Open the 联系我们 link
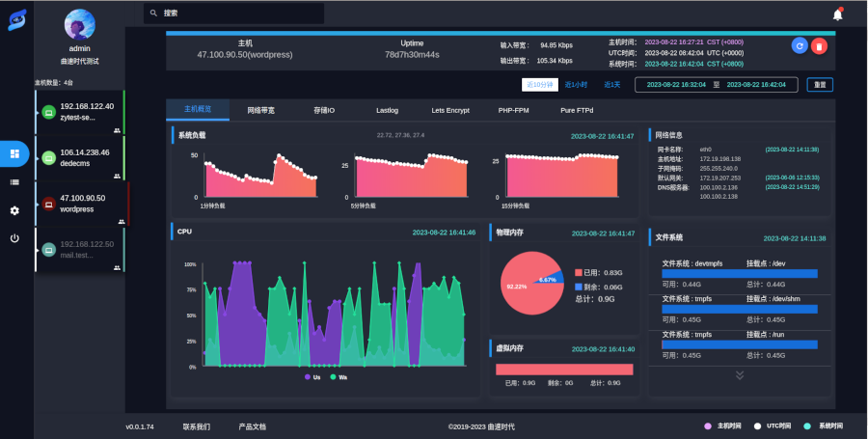Viewport: 868px width, 439px height. 197,426
